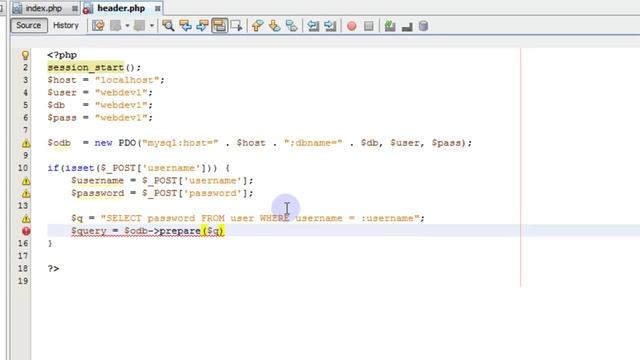This screenshot has height=360, width=640.
Task: Click the Comment toolbar icon
Action: pos(407,27)
